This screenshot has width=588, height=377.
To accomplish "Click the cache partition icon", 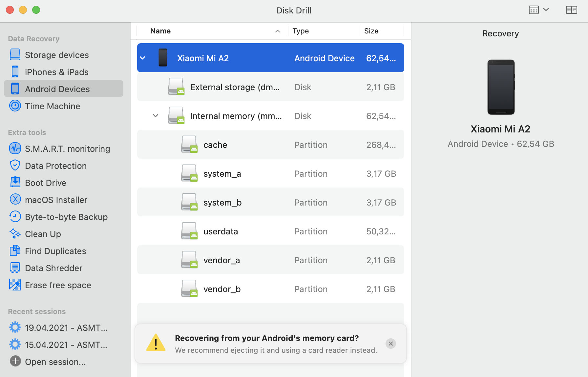I will [189, 144].
